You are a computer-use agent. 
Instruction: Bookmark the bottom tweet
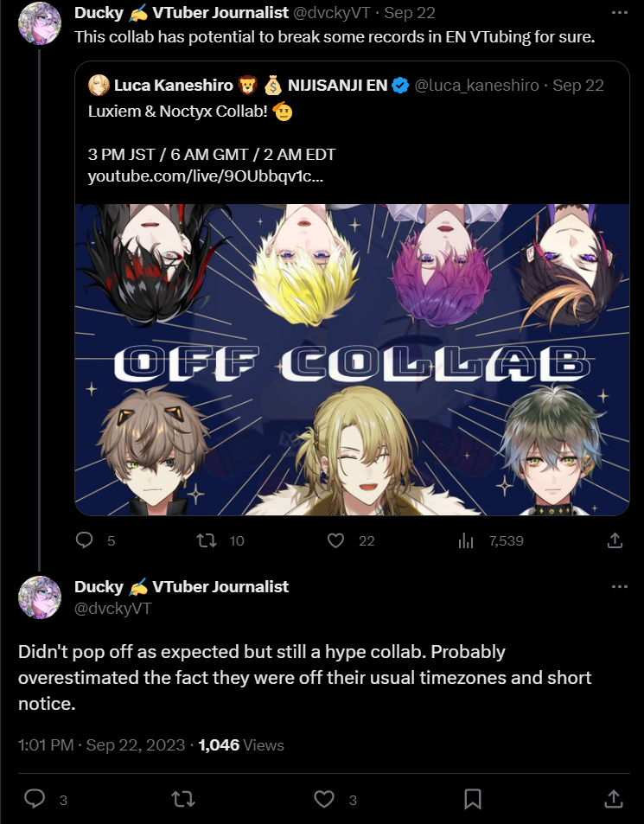pos(473,799)
